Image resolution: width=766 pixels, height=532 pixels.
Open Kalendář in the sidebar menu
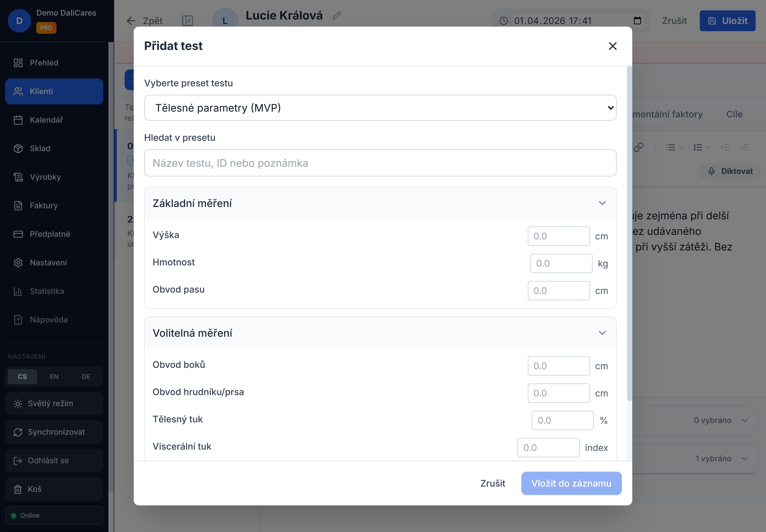tap(46, 120)
